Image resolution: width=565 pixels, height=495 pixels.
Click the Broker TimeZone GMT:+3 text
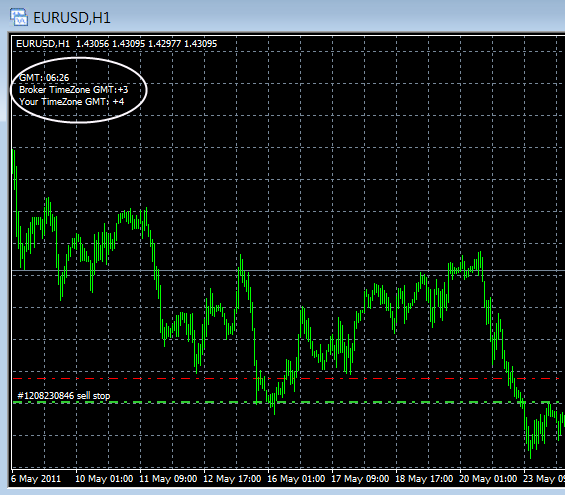(74, 90)
